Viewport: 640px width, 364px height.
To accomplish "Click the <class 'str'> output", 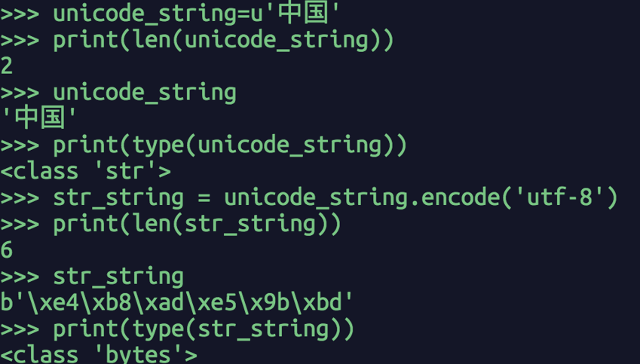I will [85, 171].
